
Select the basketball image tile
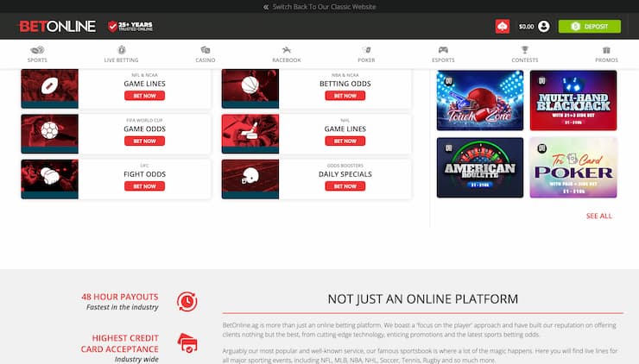tap(250, 88)
